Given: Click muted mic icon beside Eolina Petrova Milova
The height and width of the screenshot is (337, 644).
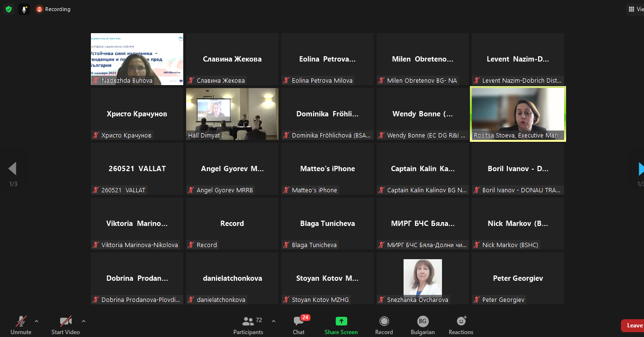Looking at the screenshot, I should tap(286, 80).
